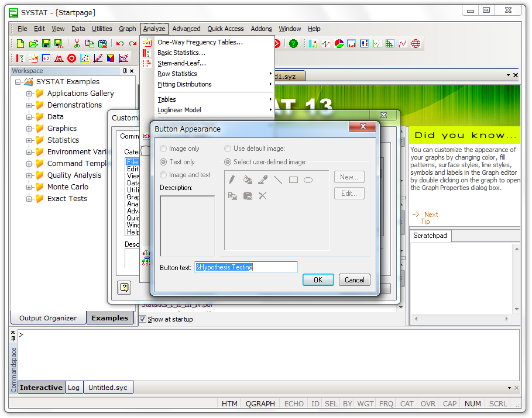Click the bar chart graph icon
This screenshot has height=418, width=532.
click(314, 43)
